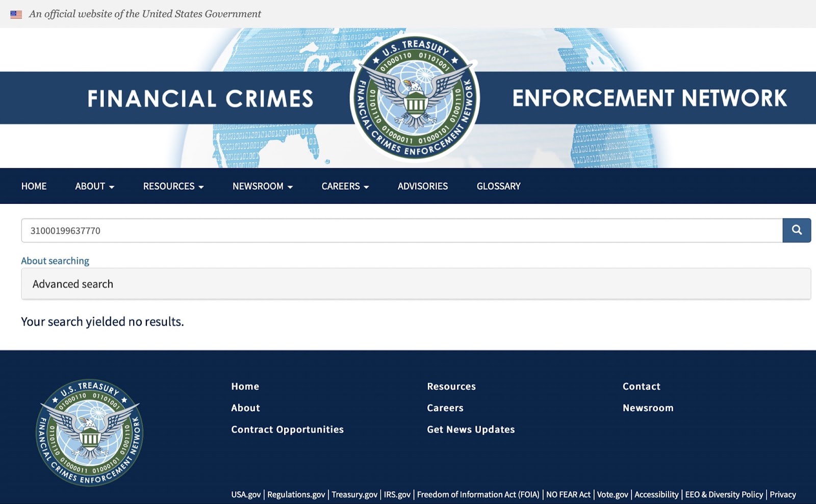Click the magnifying glass search button
Screen dimensions: 816x504
[797, 230]
